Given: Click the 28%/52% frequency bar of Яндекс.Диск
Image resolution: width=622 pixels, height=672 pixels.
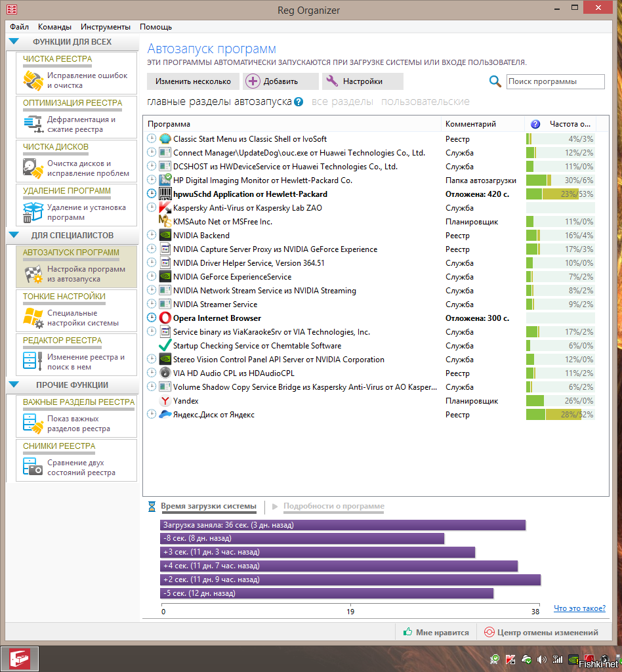Looking at the screenshot, I should pos(560,415).
